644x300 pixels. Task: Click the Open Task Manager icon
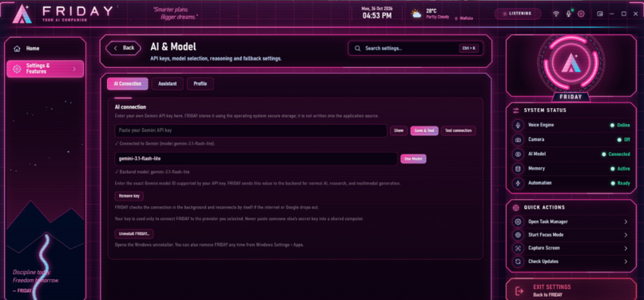click(x=518, y=222)
